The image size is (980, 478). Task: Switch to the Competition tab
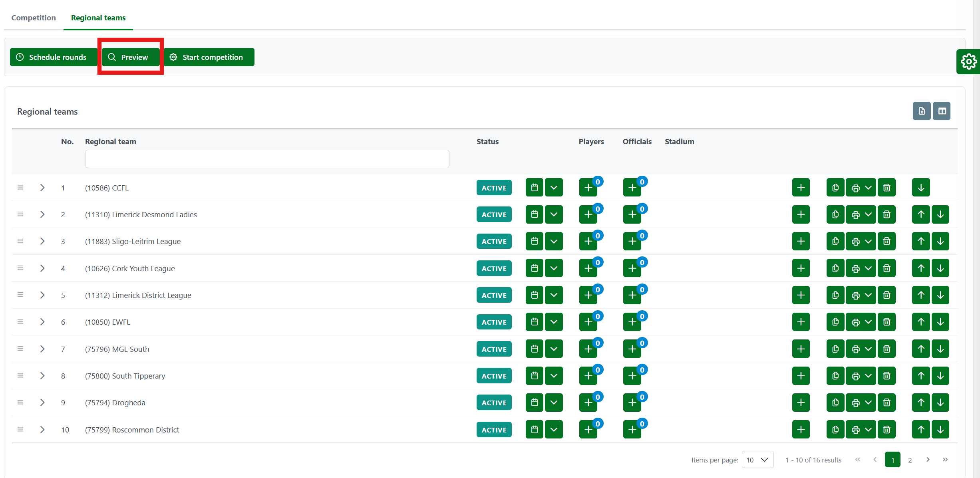(34, 18)
